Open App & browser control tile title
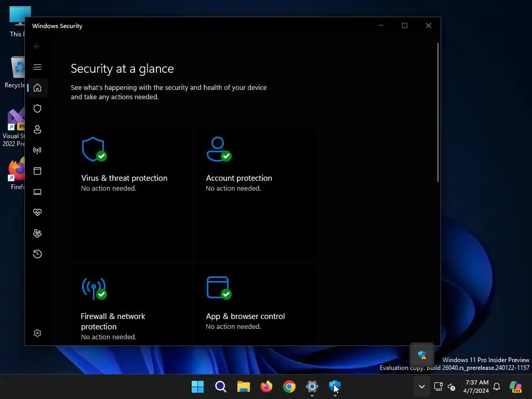Screen dimensions: 532x399 click(245, 316)
